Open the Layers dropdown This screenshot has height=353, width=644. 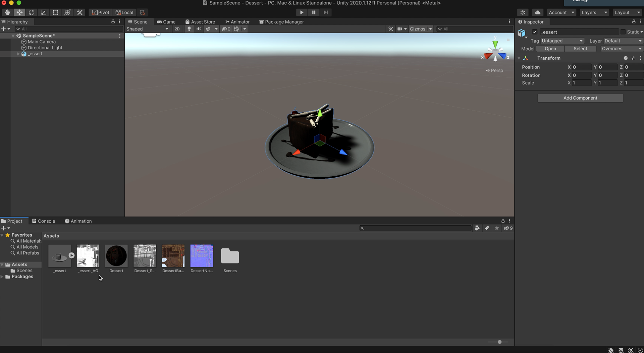(x=594, y=12)
